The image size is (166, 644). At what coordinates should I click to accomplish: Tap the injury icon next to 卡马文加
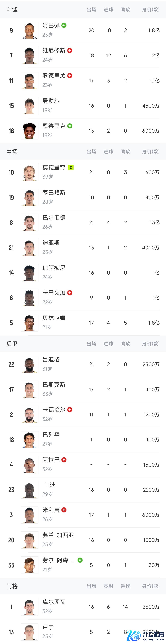tap(70, 292)
